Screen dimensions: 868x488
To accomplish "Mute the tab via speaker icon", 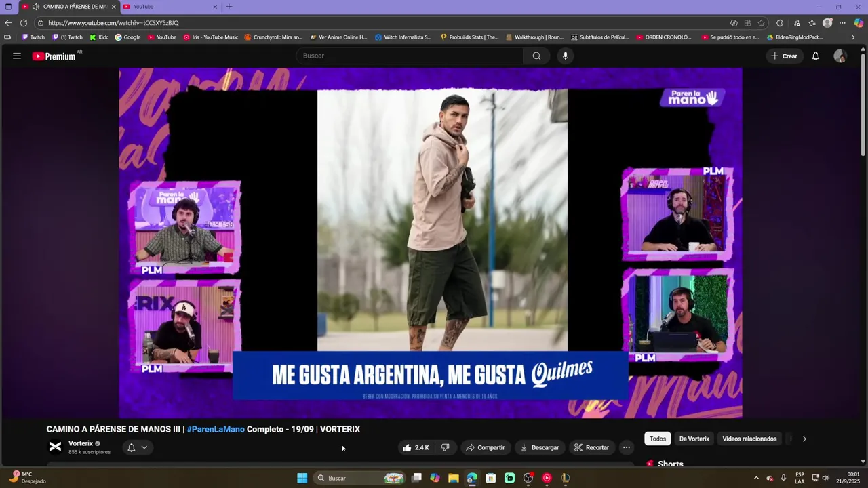I will coord(35,7).
